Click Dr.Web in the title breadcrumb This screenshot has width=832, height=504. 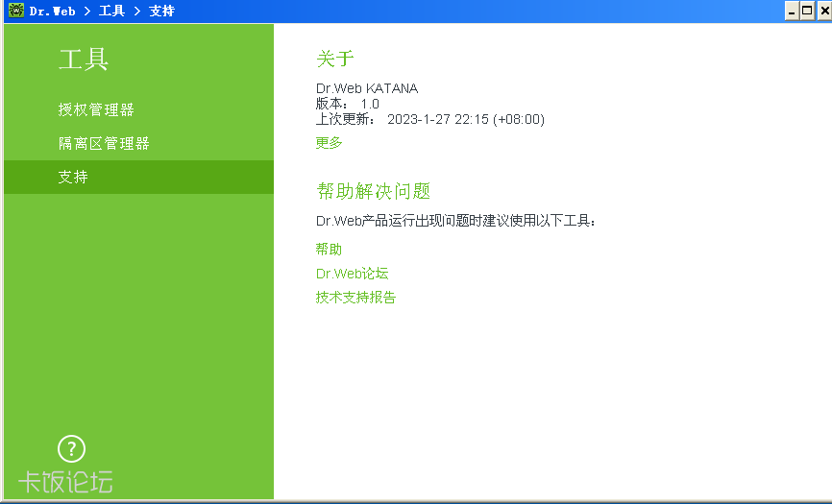[x=52, y=12]
